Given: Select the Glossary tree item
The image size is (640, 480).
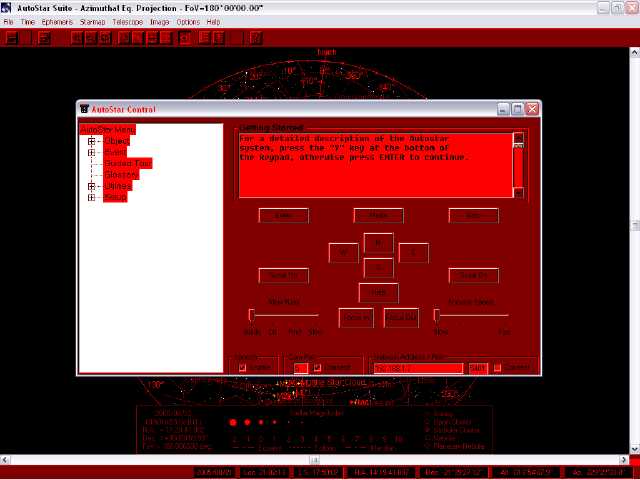Looking at the screenshot, I should click(121, 175).
